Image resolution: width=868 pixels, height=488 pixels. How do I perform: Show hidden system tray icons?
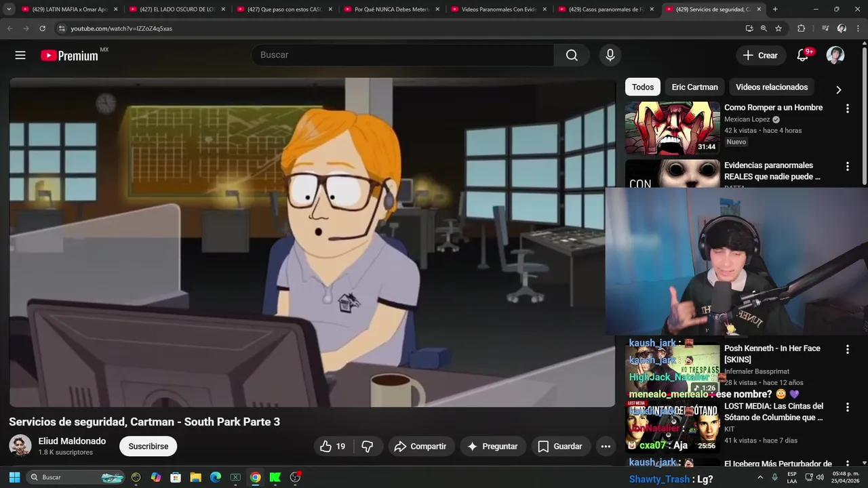pos(759,477)
